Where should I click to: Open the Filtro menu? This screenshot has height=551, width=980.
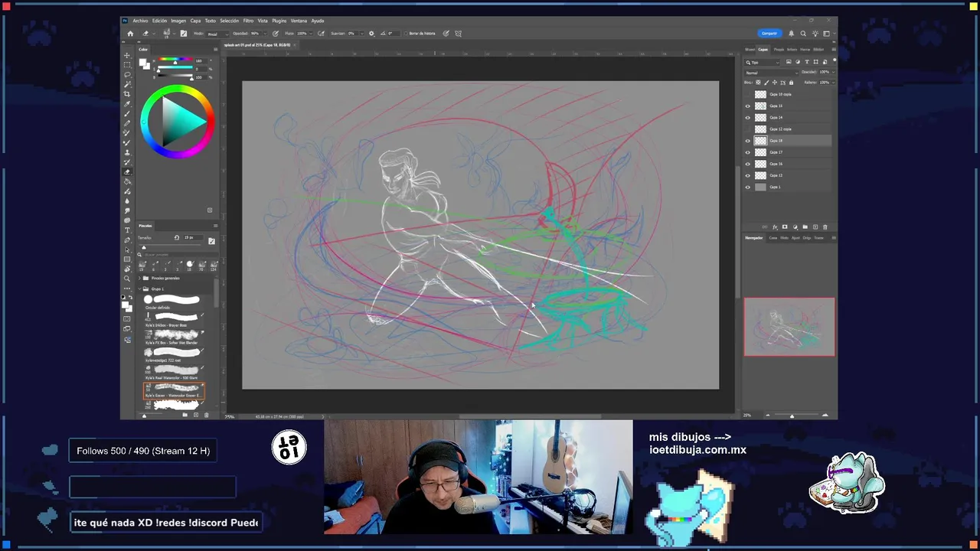pyautogui.click(x=248, y=21)
